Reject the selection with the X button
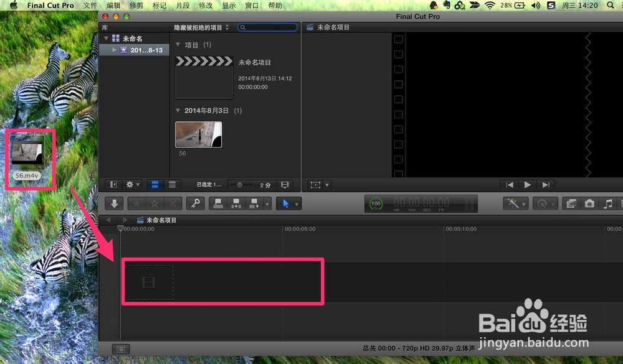The width and height of the screenshot is (623, 364). coord(173,203)
